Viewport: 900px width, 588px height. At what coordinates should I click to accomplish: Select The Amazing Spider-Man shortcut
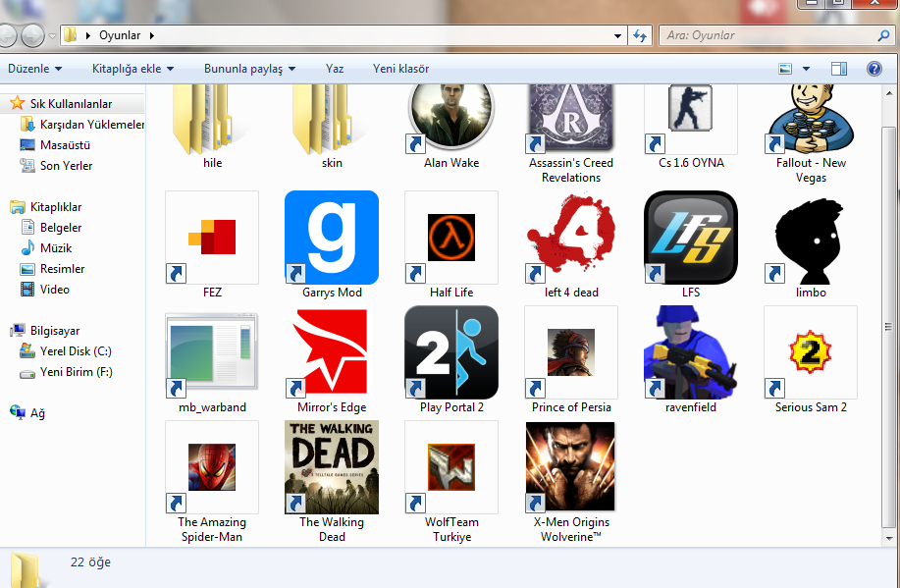click(x=212, y=481)
